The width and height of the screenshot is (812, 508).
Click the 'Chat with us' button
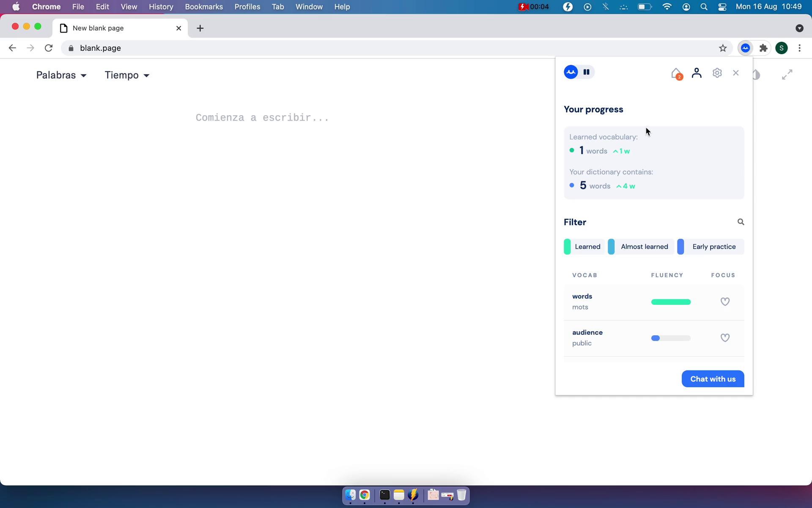pos(713,378)
